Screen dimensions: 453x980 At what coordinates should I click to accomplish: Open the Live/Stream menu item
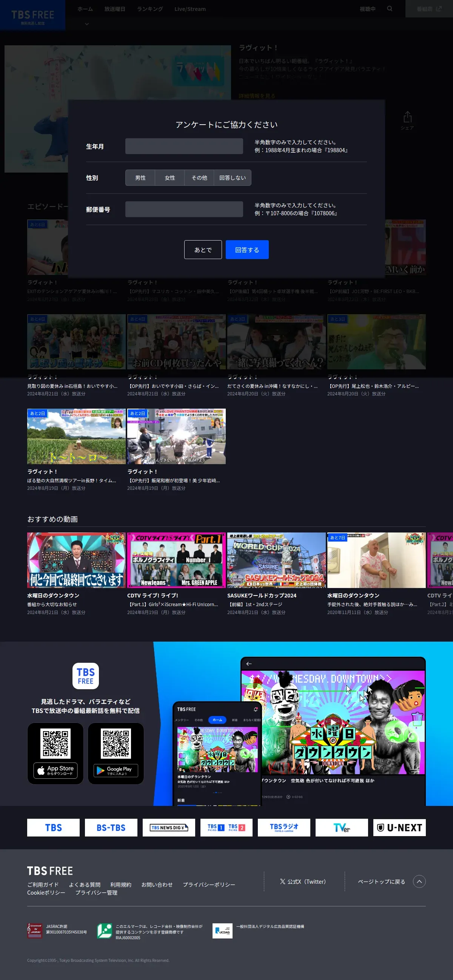[190, 9]
